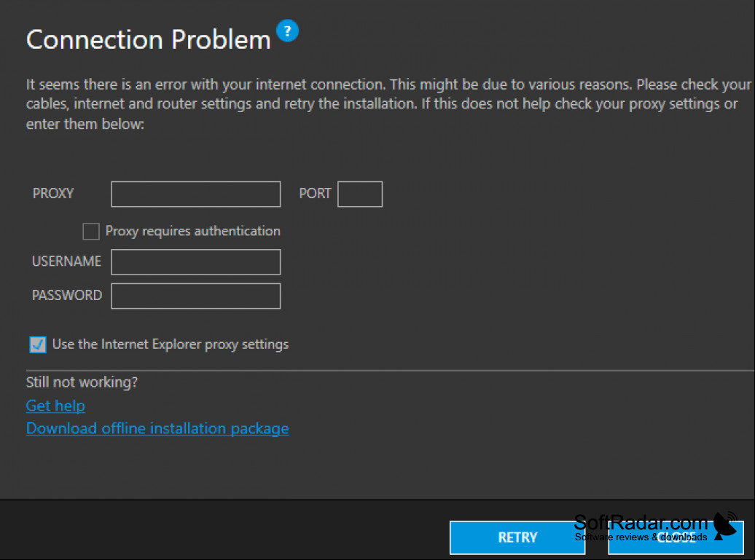Select the PORT number input field
Image resolution: width=755 pixels, height=560 pixels.
pos(360,194)
